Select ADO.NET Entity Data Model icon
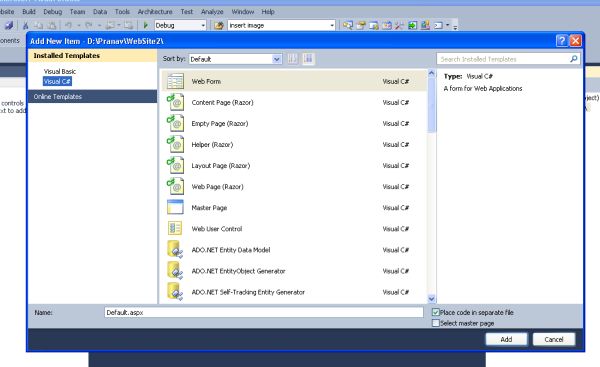This screenshot has height=367, width=600. [x=175, y=250]
